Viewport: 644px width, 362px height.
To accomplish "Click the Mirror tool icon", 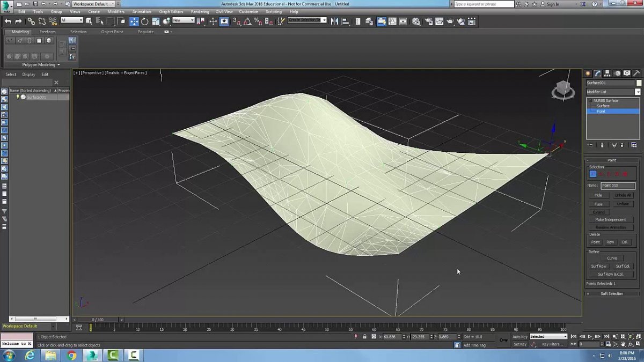I will pos(335,21).
